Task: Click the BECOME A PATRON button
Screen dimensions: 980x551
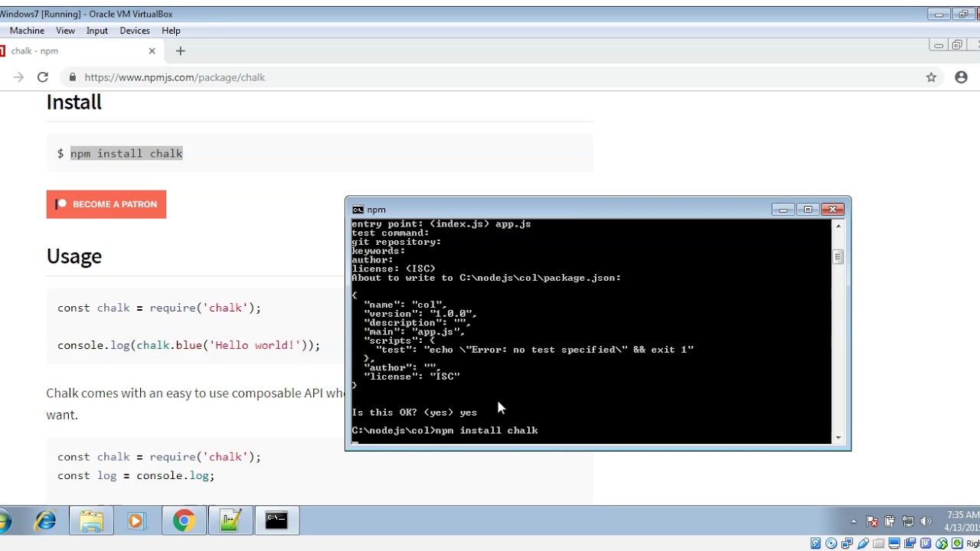Action: click(x=106, y=204)
